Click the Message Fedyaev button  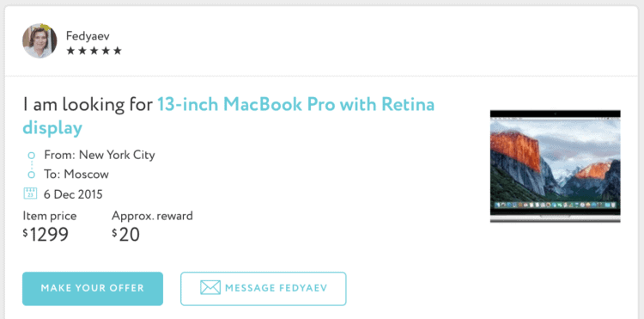(x=264, y=289)
